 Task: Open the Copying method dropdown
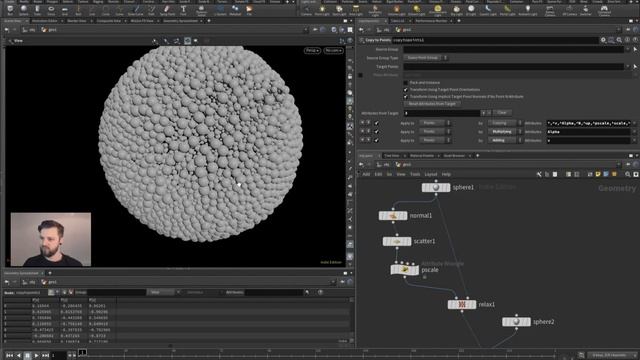505,123
